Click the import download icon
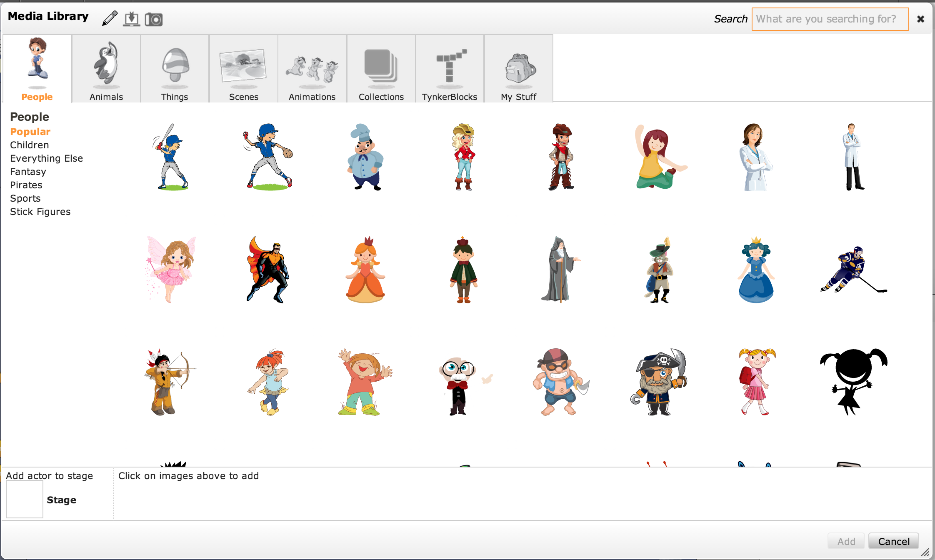 click(131, 19)
